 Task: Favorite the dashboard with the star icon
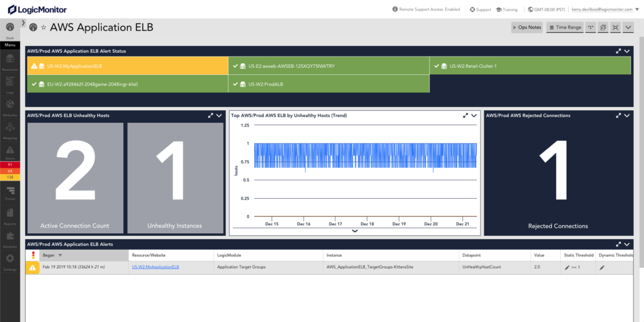tap(43, 28)
